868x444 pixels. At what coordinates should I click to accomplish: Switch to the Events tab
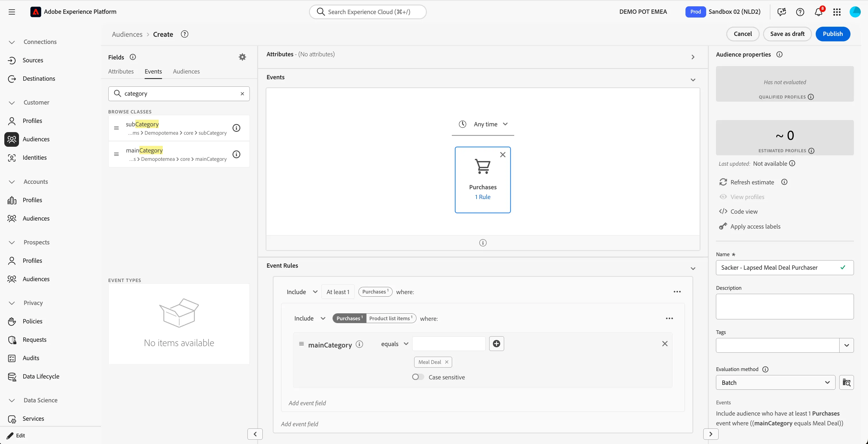click(x=153, y=71)
